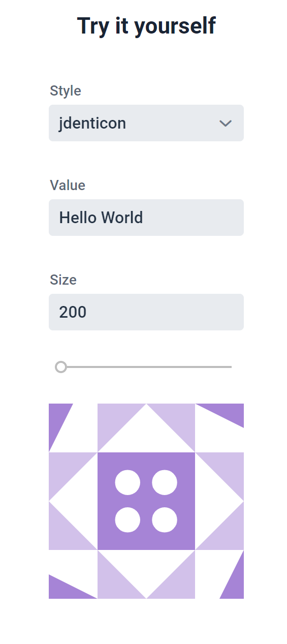Click the Value field label
287x644 pixels.
click(68, 186)
